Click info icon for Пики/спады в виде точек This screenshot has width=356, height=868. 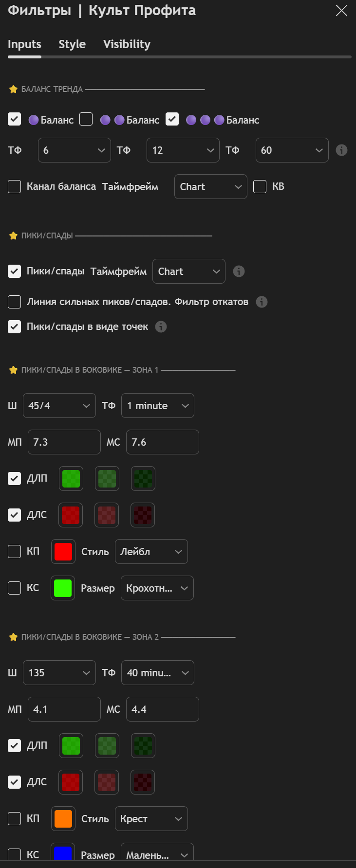[x=161, y=327]
